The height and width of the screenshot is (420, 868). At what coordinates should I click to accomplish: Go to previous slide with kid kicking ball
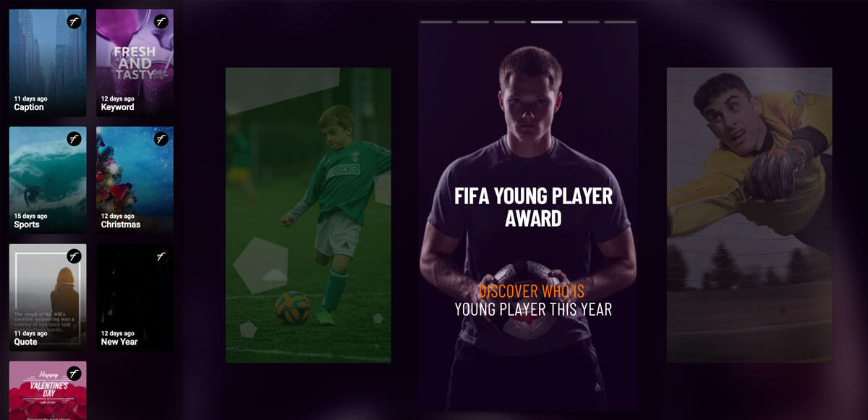pos(308,215)
